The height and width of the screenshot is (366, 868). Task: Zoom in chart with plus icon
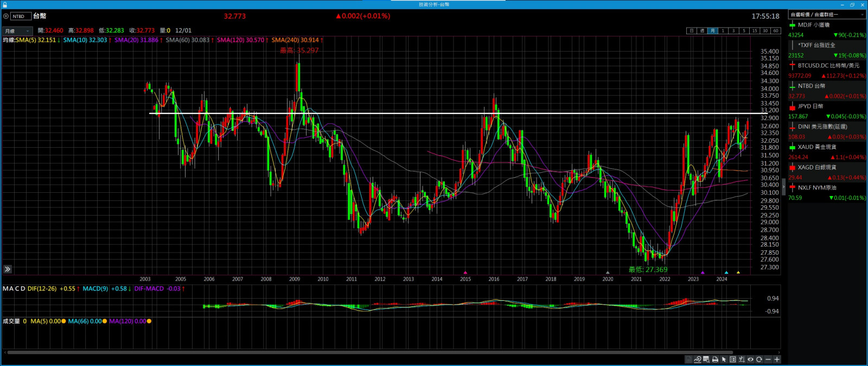pyautogui.click(x=777, y=359)
